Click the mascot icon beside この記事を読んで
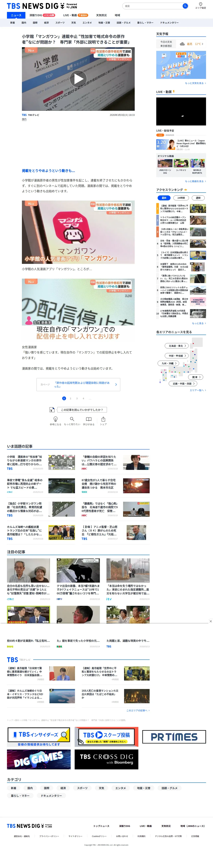Viewport: 213px width, 868px height. pos(52,410)
